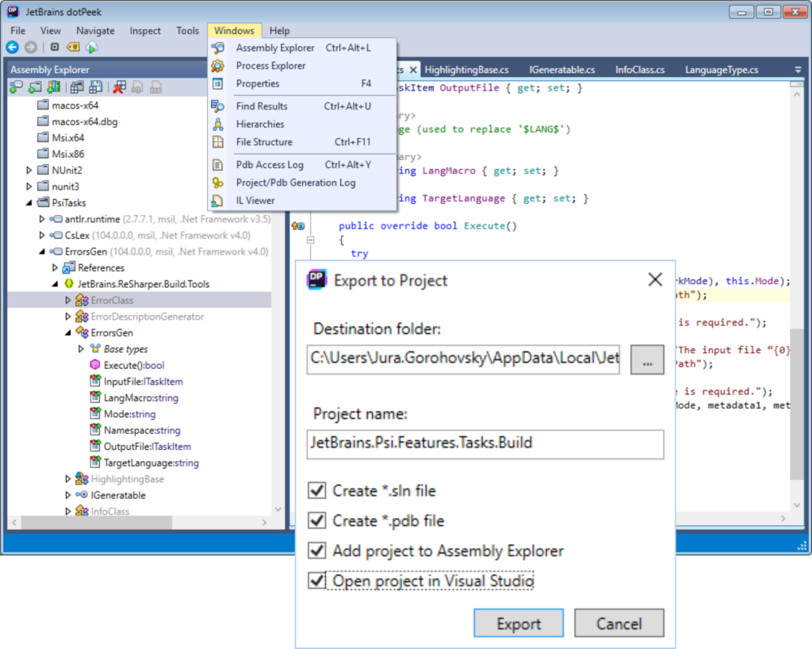Viewport: 812px width, 649px height.
Task: Choose Assembly Explorer from the Windows menu
Action: pyautogui.click(x=302, y=48)
